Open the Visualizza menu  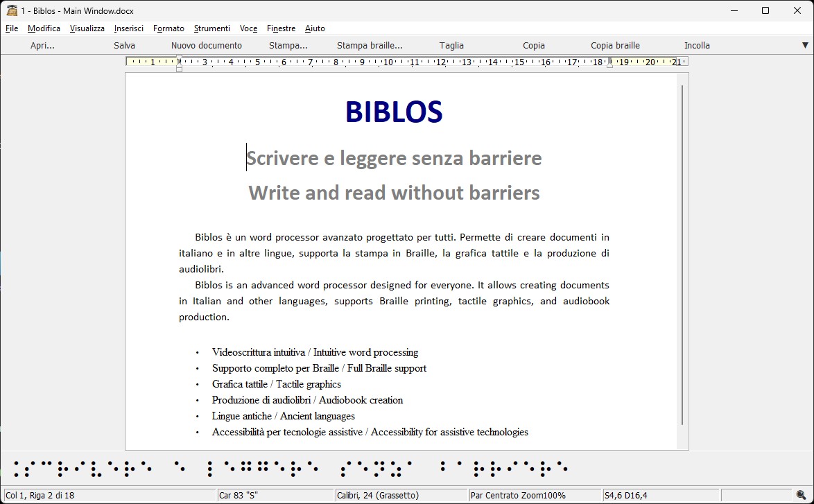pyautogui.click(x=87, y=28)
